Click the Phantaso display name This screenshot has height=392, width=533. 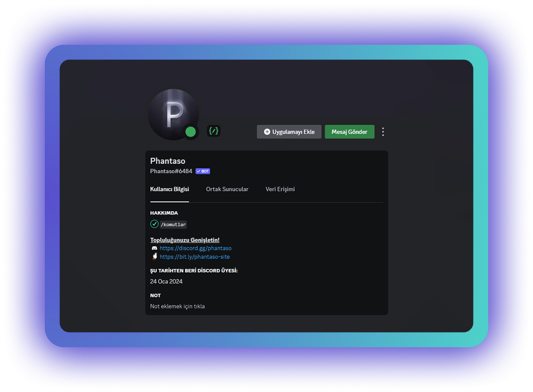[x=168, y=161]
